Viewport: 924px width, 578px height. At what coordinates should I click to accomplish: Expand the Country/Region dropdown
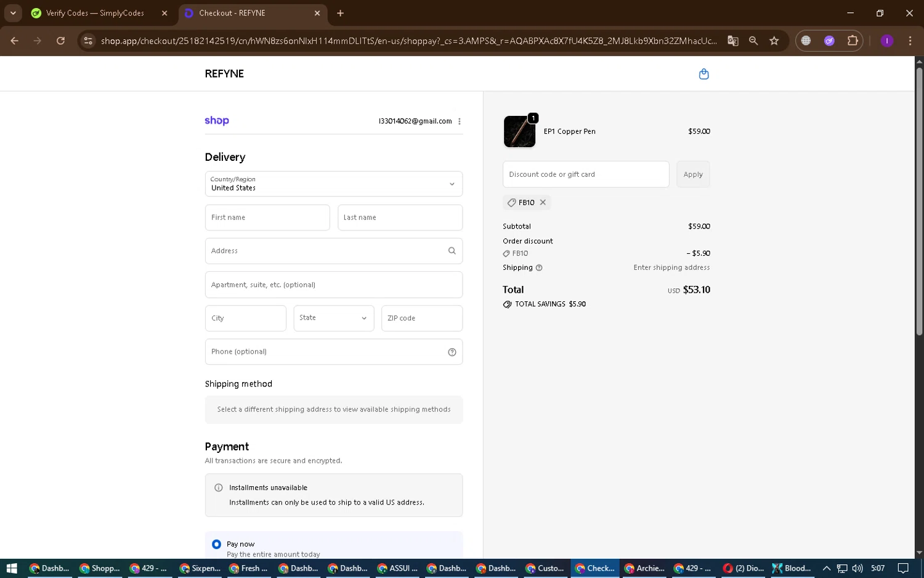334,184
